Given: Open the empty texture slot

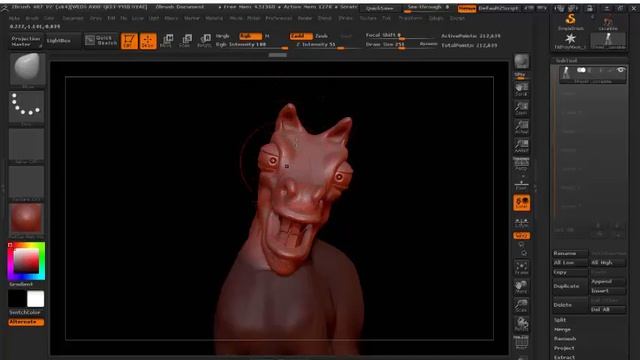Looking at the screenshot, I should [x=27, y=182].
